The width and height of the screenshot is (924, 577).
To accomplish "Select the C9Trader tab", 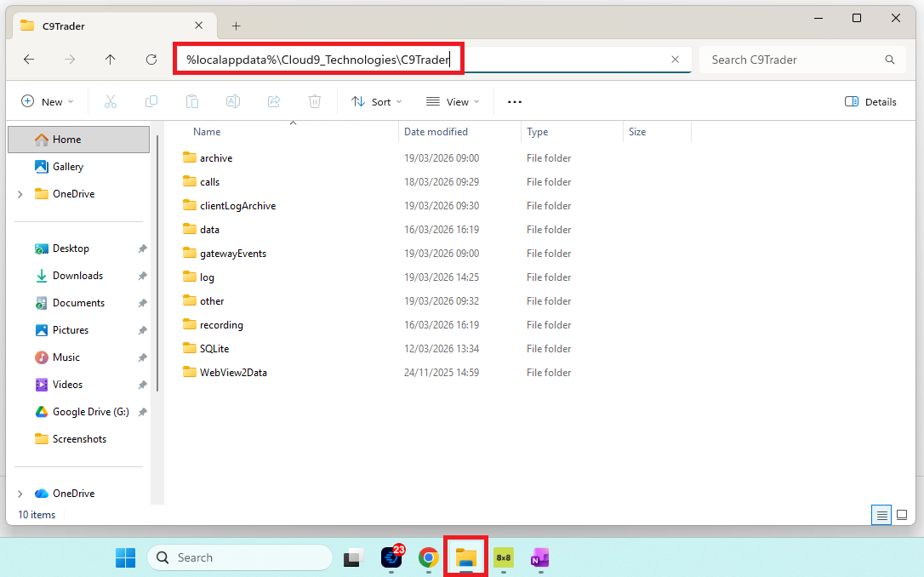I will [x=112, y=26].
